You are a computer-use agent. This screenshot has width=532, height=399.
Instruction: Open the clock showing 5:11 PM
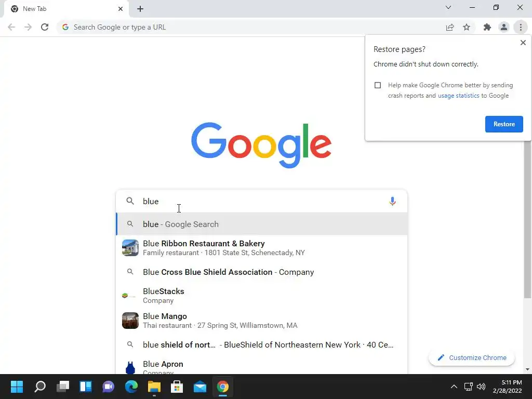507,387
